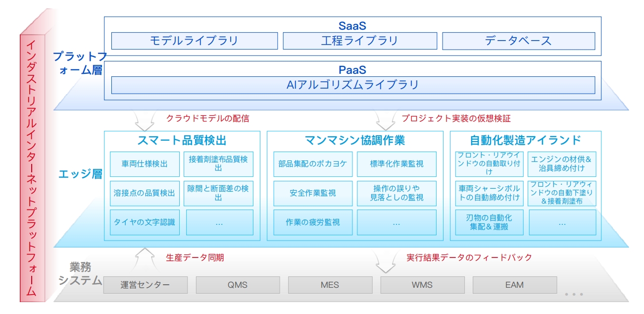The width and height of the screenshot is (644, 314).
Task: Open the WMS system box
Action: (422, 285)
